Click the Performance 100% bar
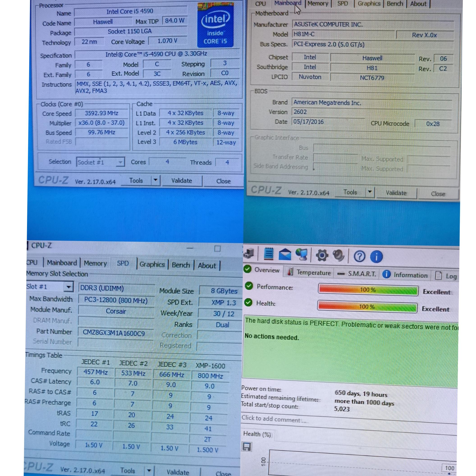This screenshot has width=476, height=476. (368, 290)
